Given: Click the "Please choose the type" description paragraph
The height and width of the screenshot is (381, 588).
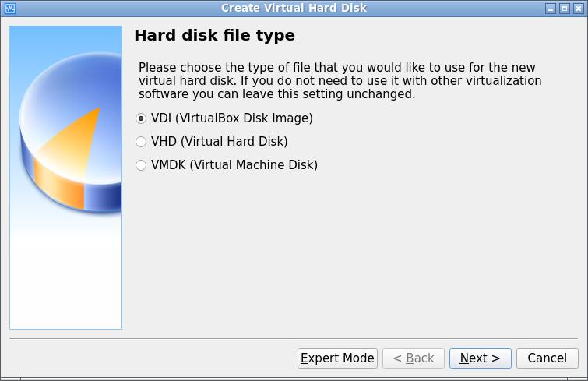Looking at the screenshot, I should pos(340,81).
